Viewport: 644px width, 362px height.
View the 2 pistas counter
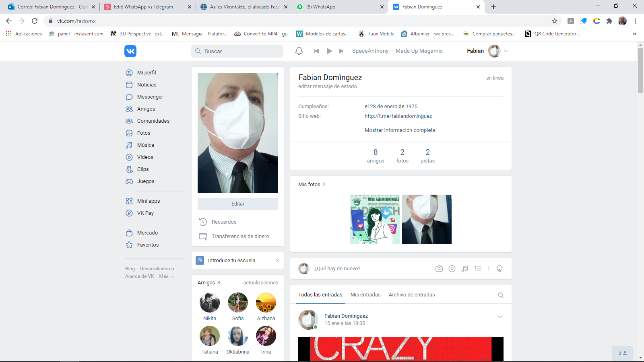pos(427,156)
